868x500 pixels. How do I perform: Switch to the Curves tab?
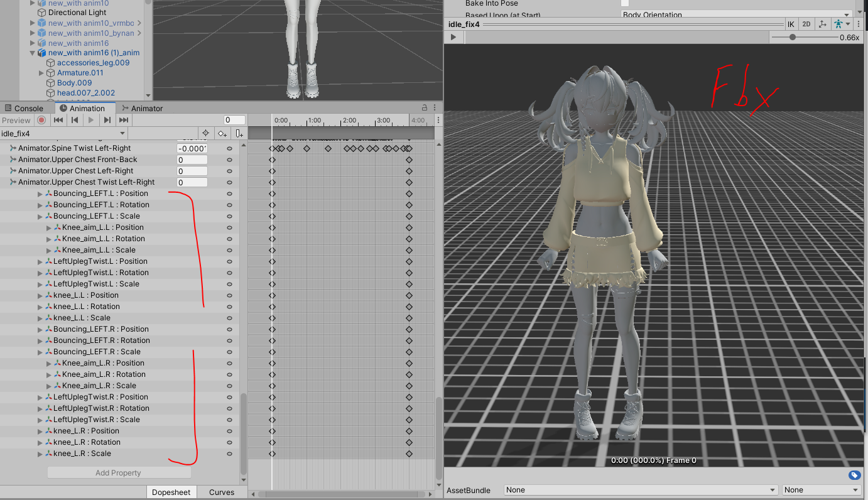222,492
